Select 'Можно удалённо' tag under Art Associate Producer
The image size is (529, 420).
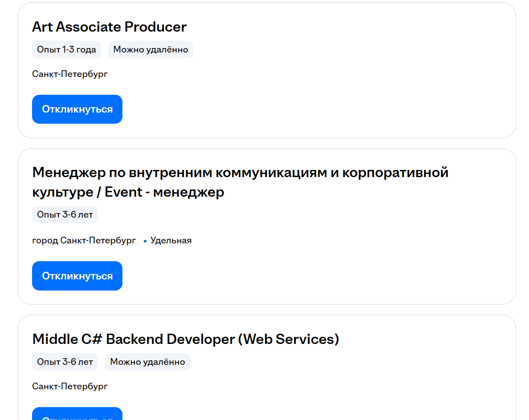point(151,49)
